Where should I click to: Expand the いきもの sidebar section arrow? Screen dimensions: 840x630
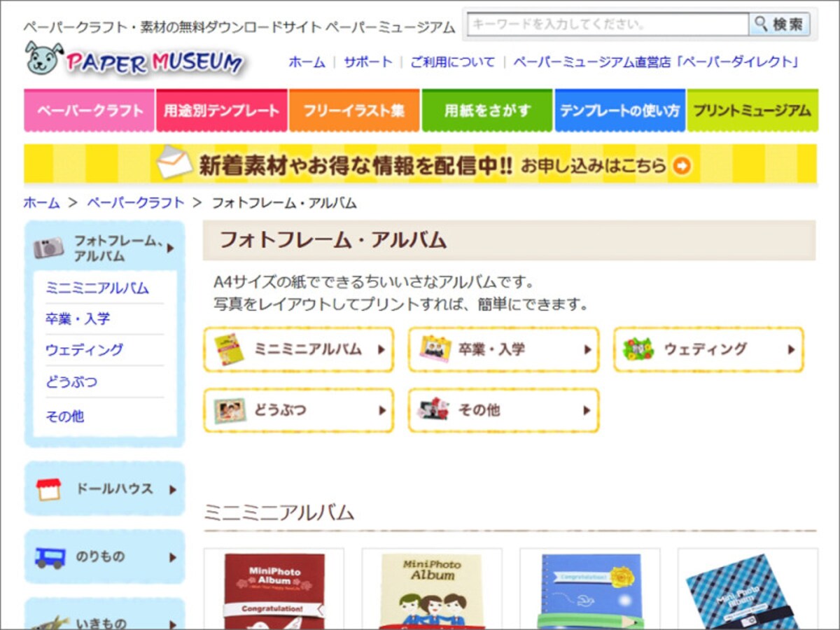172,624
